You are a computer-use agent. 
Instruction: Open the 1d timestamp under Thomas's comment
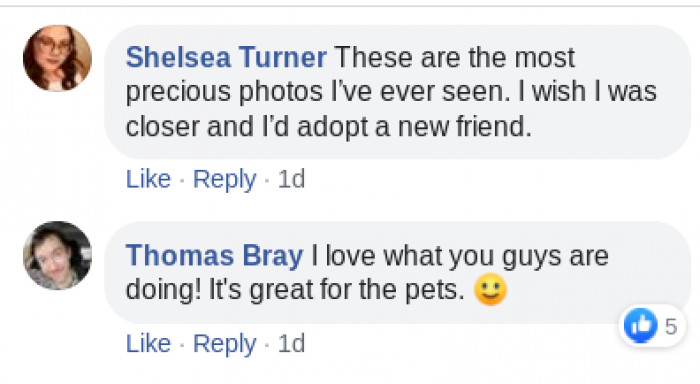coord(292,343)
